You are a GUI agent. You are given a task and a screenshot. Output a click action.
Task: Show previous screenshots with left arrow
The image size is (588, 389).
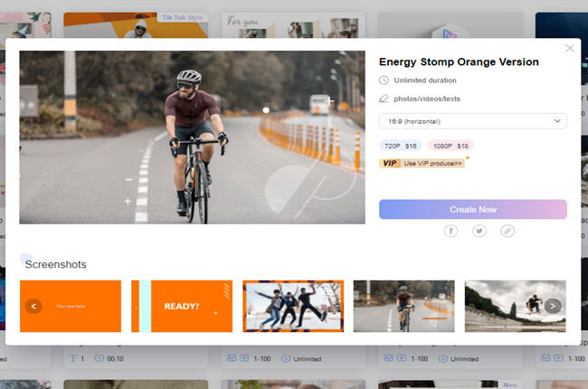point(33,306)
